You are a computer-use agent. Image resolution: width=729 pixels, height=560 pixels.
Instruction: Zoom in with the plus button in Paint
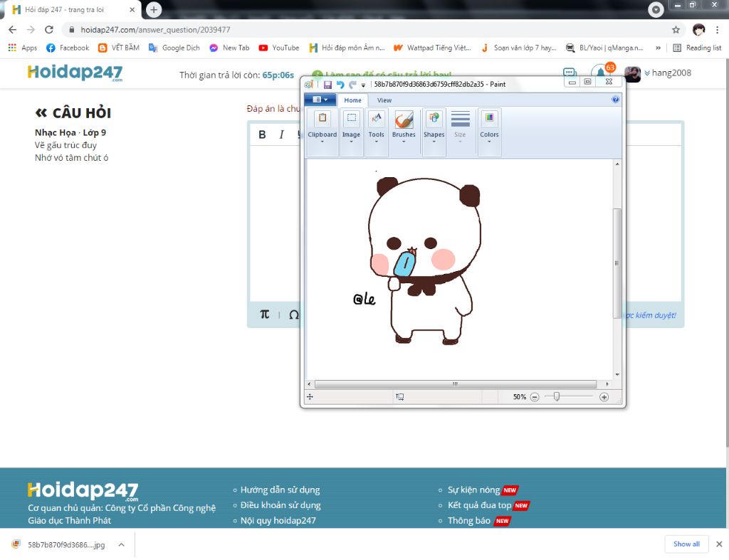pyautogui.click(x=604, y=397)
